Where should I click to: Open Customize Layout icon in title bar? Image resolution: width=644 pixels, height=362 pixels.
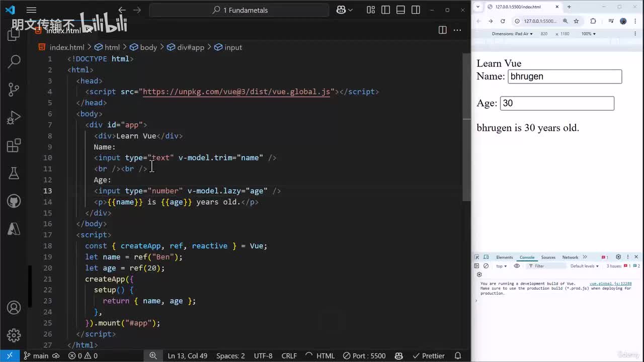coord(371,10)
